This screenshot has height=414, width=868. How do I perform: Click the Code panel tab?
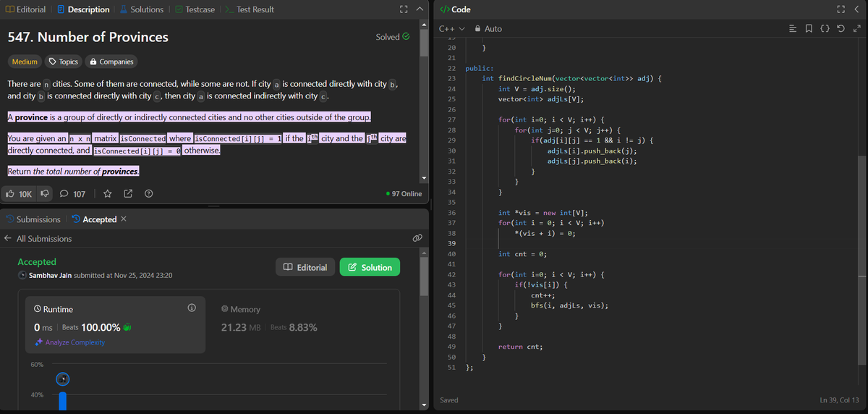click(x=455, y=9)
